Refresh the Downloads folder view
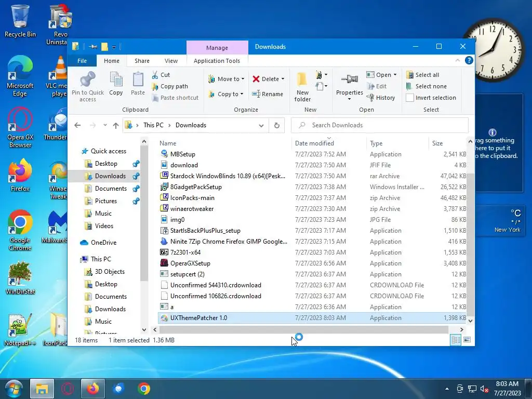 pos(277,125)
